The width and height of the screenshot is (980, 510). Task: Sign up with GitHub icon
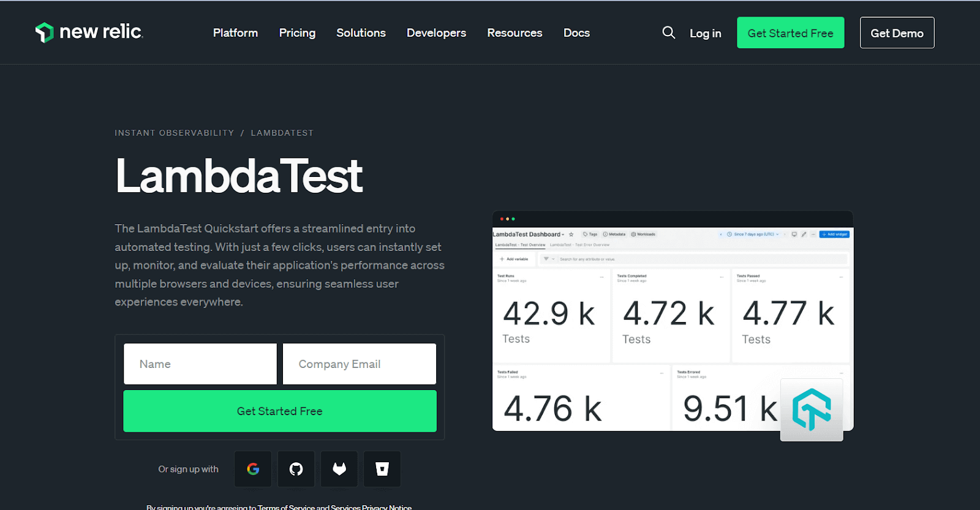coord(296,469)
